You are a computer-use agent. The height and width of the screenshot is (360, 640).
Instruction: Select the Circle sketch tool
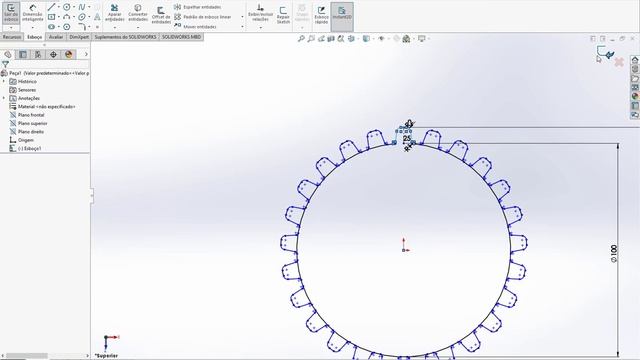pos(67,7)
